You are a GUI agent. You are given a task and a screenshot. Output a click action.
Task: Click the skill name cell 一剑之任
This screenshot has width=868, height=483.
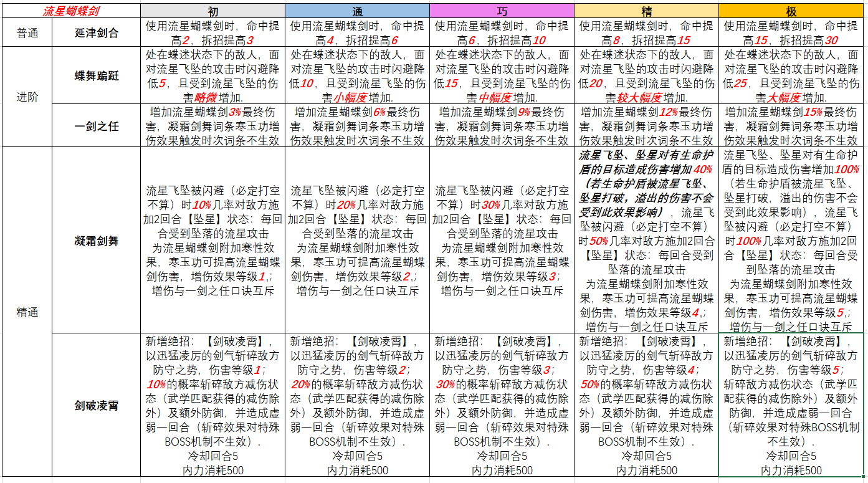tap(97, 126)
